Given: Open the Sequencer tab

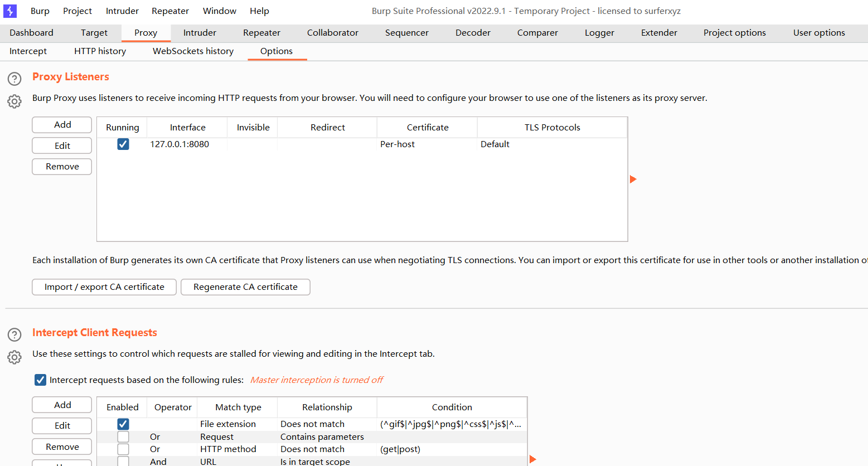Looking at the screenshot, I should (x=407, y=33).
